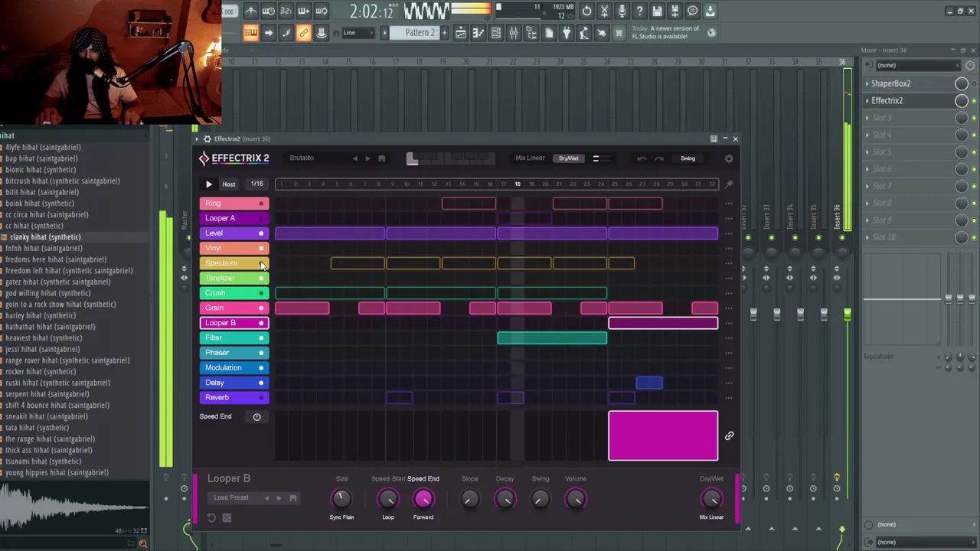
Task: Click the Swing button
Action: [x=688, y=158]
